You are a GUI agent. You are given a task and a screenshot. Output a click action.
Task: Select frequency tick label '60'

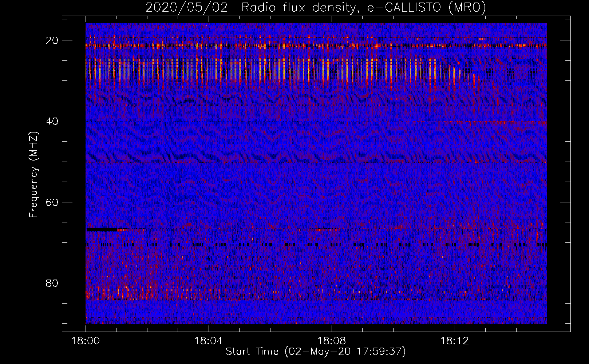(52, 202)
